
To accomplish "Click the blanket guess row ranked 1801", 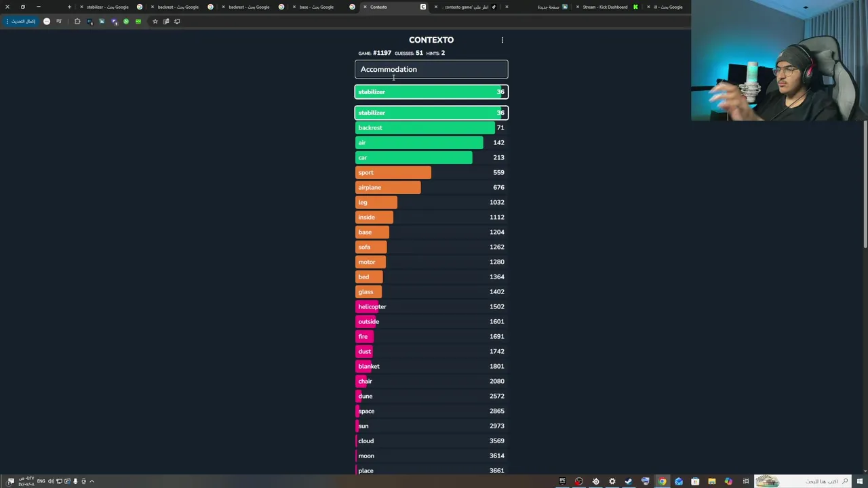I will pos(431,366).
